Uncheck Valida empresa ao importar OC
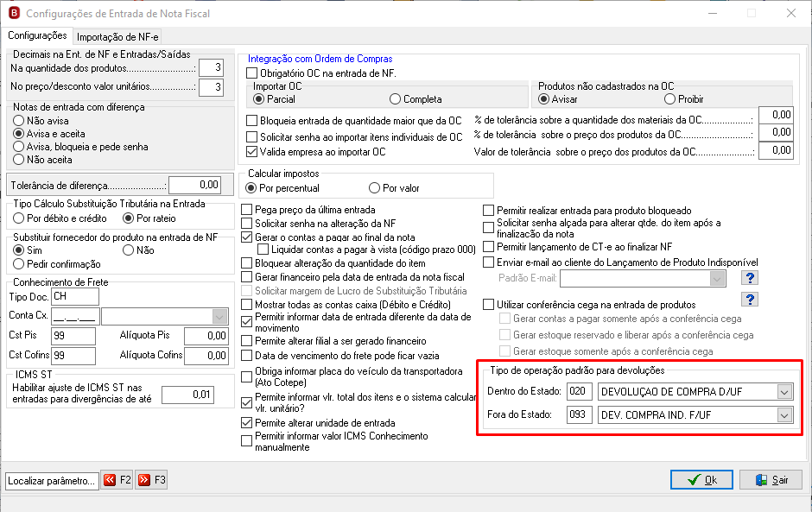 coord(251,152)
